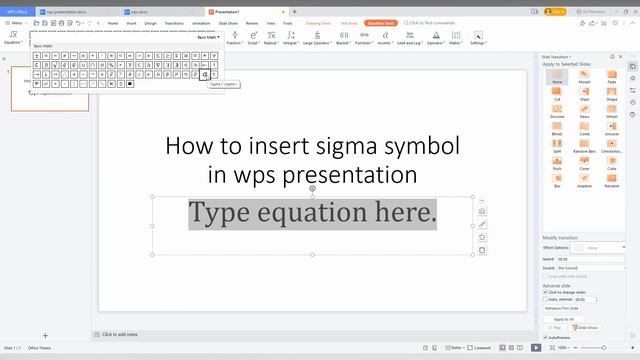
Task: Apply the Dissolve transition
Action: [557, 111]
